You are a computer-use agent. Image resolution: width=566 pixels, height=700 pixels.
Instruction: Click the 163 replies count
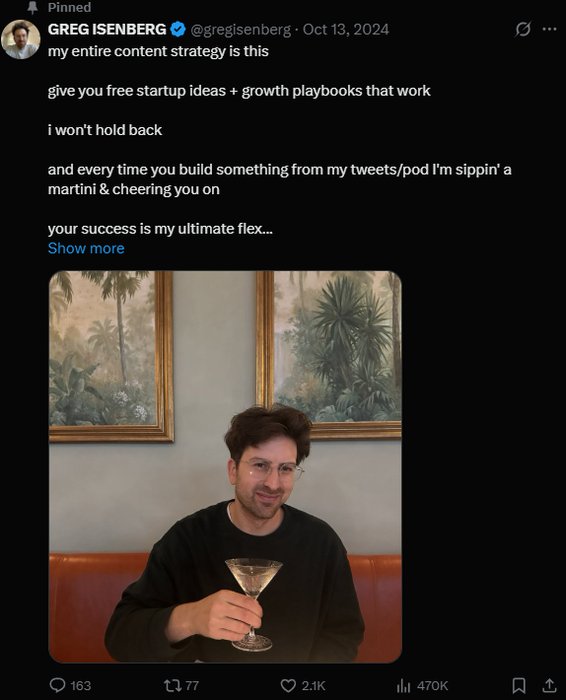(81, 686)
